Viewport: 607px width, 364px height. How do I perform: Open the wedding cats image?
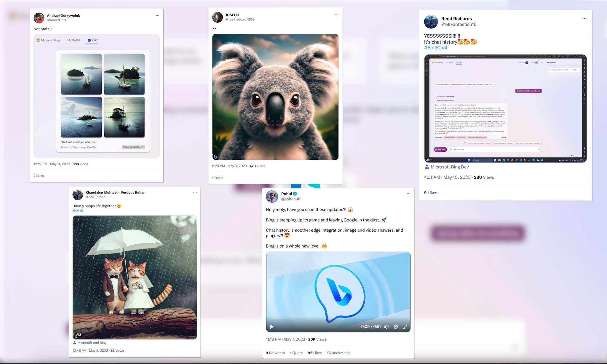click(135, 277)
